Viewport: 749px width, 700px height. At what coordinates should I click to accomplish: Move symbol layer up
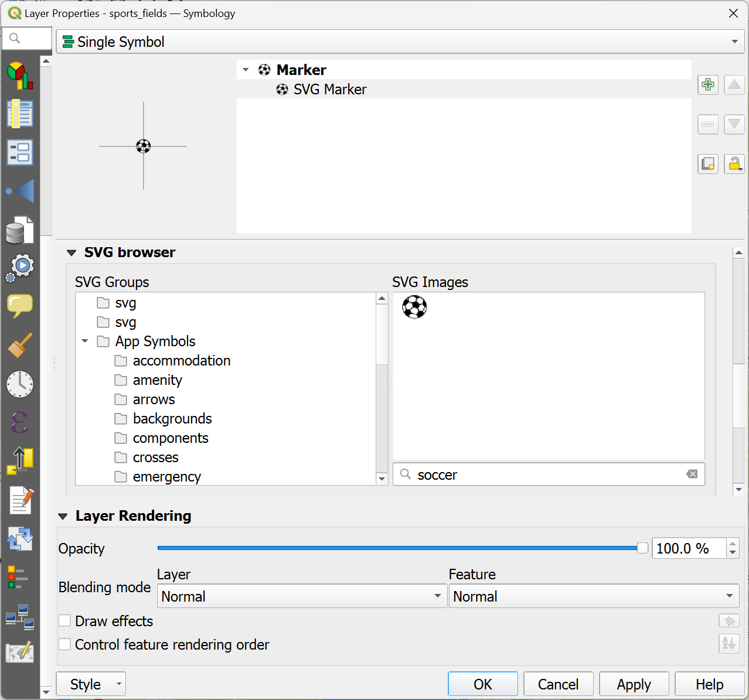pyautogui.click(x=734, y=85)
